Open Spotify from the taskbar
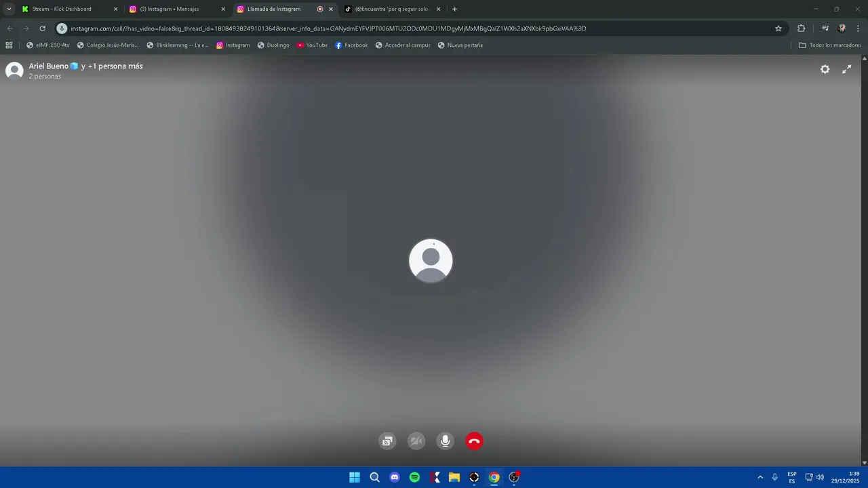The width and height of the screenshot is (868, 488). 414,477
